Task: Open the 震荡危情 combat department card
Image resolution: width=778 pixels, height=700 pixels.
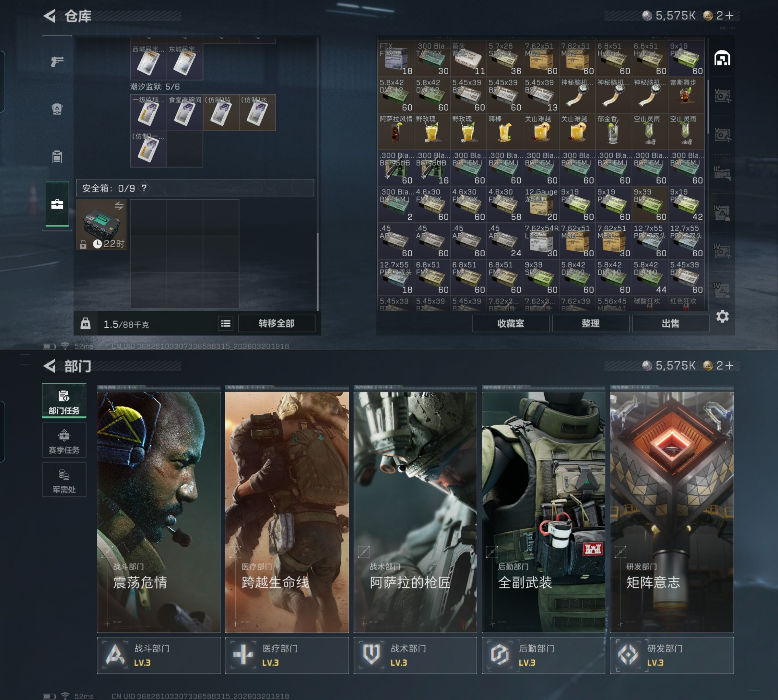Action: (159, 511)
